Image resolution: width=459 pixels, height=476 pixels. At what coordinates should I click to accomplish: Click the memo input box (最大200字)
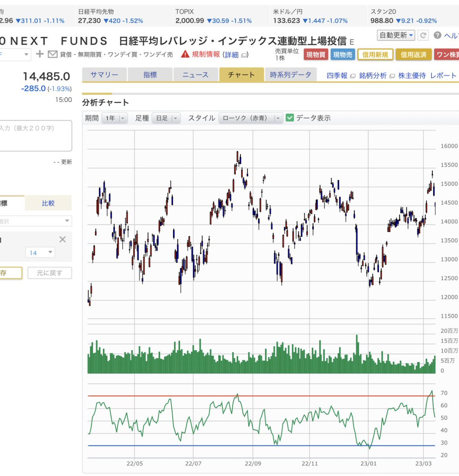[x=36, y=136]
